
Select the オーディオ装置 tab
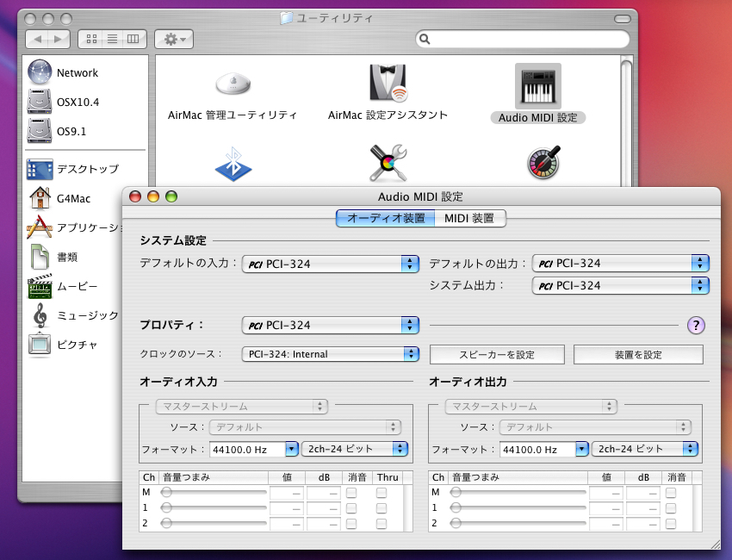385,218
